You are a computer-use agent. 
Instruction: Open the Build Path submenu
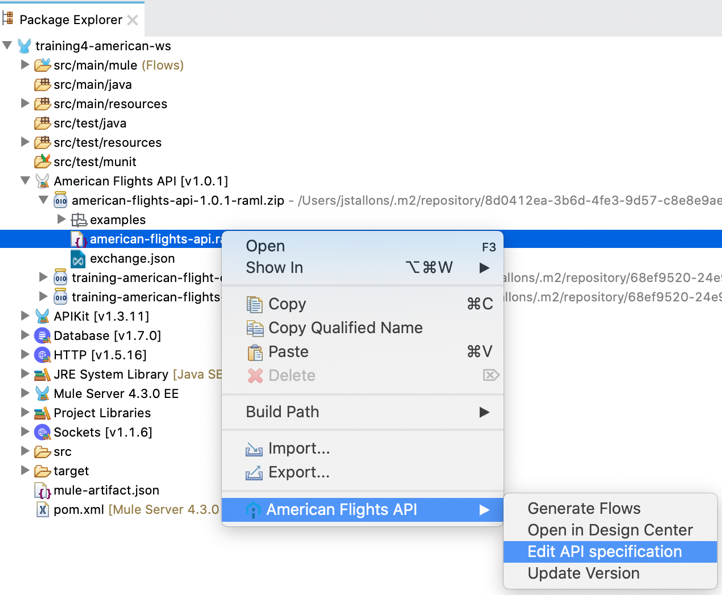click(x=362, y=412)
